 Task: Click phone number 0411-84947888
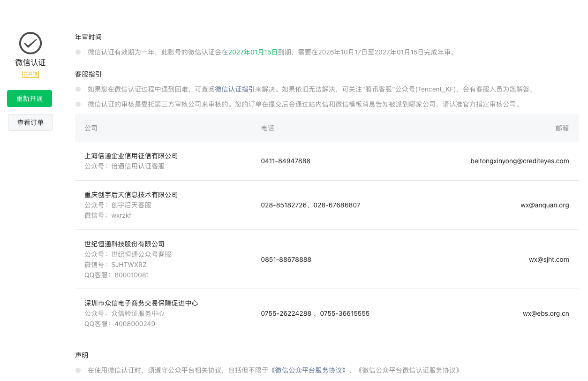(286, 161)
